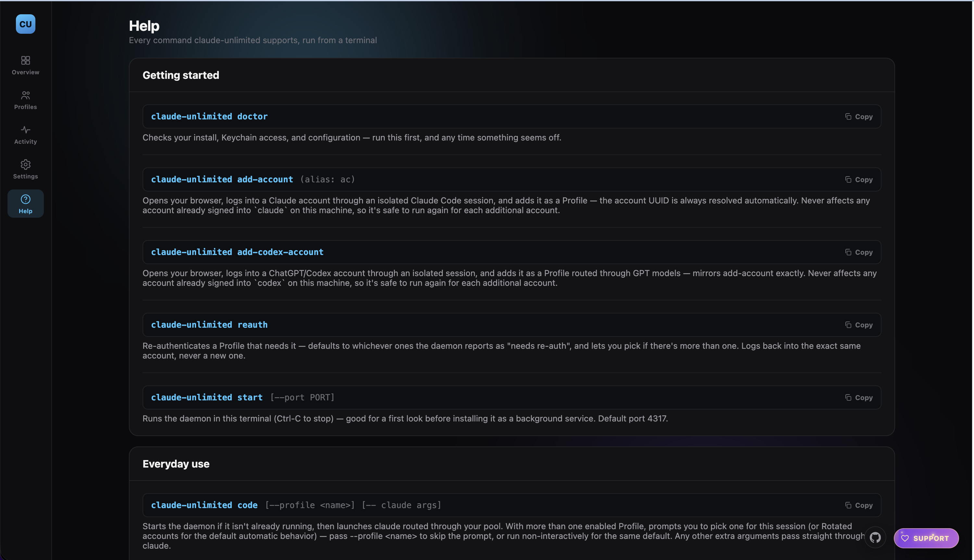Click the CU app logo
The width and height of the screenshot is (974, 560).
[x=25, y=24]
